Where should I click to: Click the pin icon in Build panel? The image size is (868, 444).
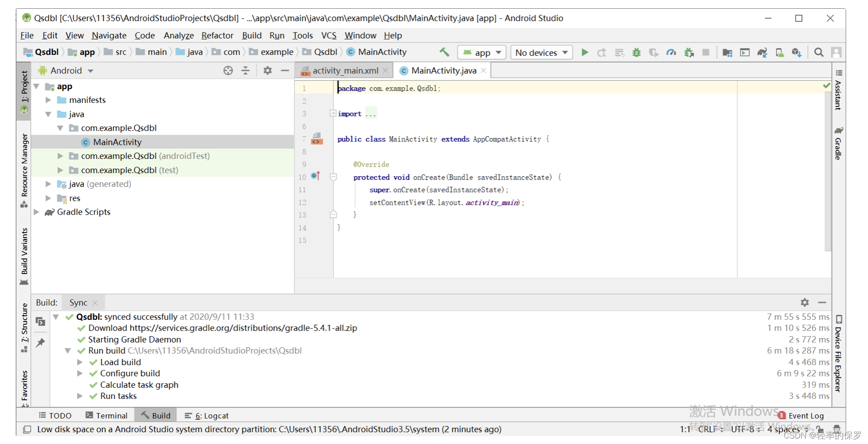41,343
